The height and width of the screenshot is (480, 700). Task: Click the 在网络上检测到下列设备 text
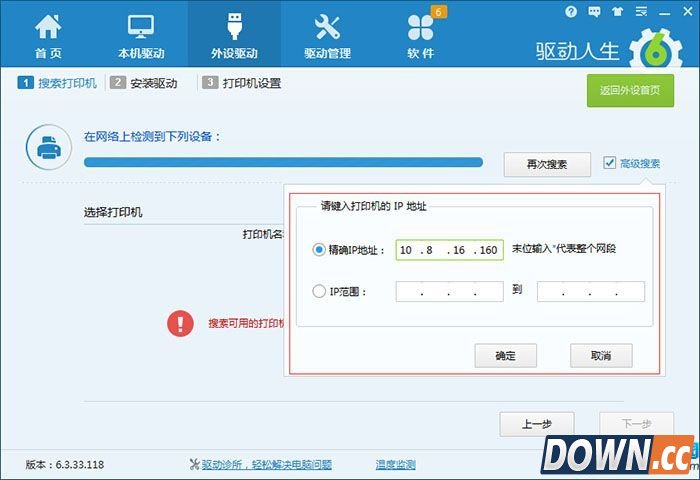click(152, 137)
